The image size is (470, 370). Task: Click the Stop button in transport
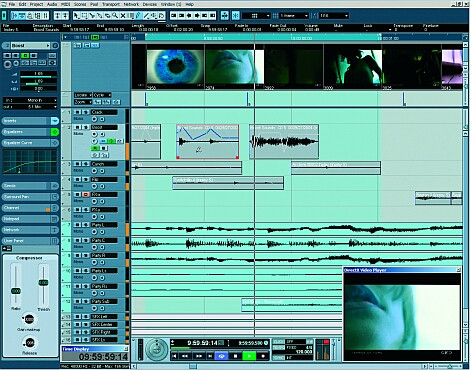pos(235,356)
